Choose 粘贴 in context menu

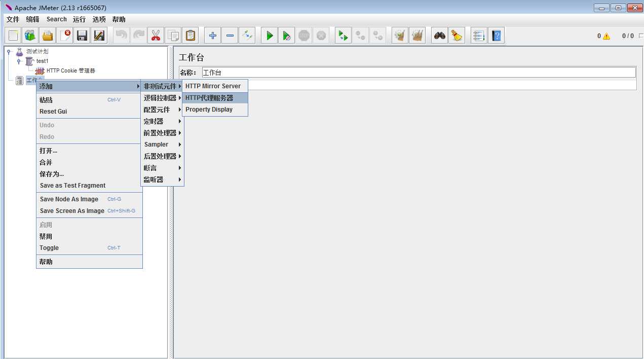(x=89, y=100)
